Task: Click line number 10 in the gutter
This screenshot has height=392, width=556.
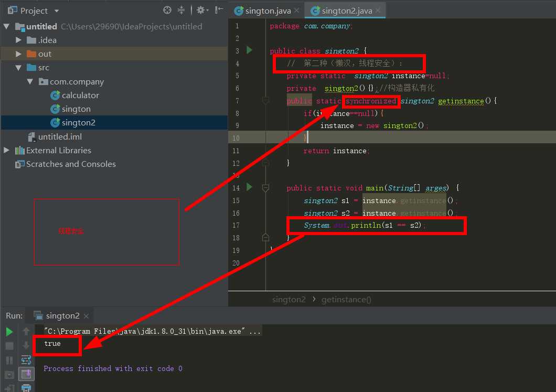Action: point(236,138)
